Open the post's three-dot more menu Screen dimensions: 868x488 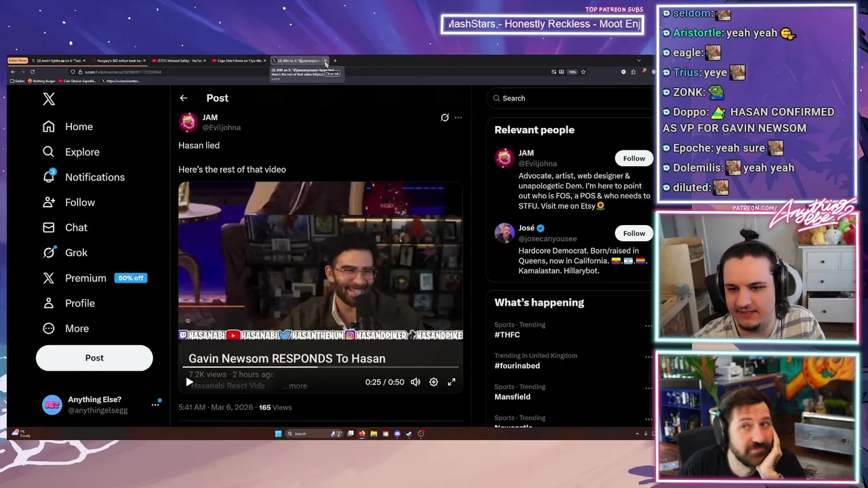[458, 117]
